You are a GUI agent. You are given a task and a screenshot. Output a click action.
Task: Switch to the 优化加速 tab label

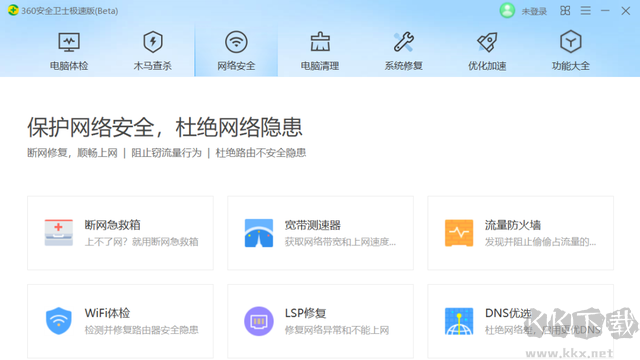(487, 66)
